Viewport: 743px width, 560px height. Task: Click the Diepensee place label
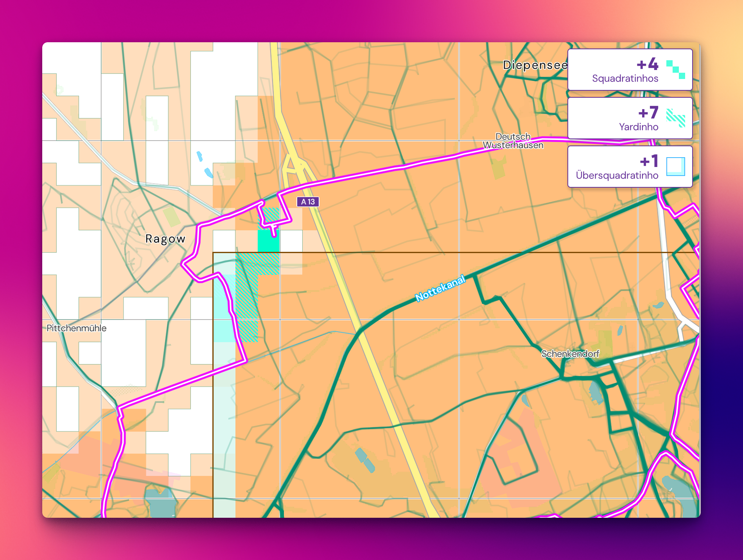pos(535,65)
